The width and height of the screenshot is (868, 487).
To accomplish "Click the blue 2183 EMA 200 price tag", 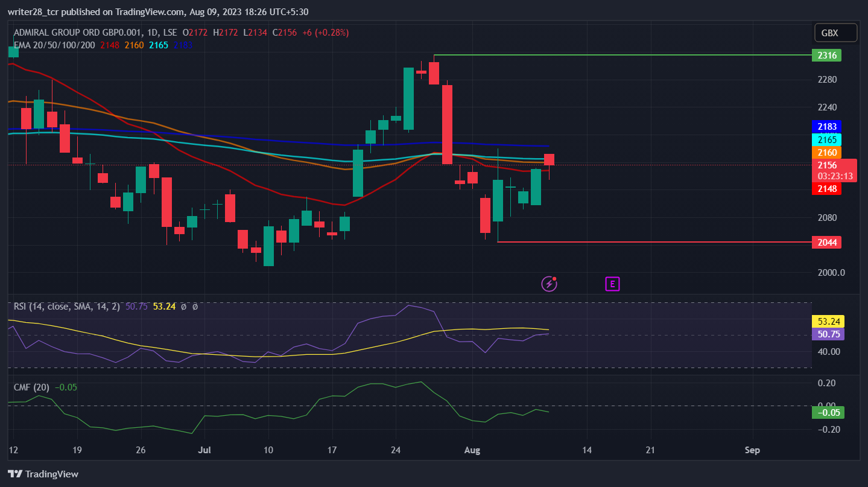I will [826, 127].
